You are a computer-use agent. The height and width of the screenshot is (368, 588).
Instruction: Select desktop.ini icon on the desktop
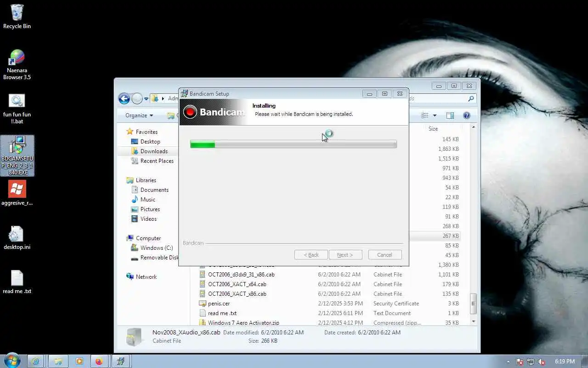coord(17,238)
